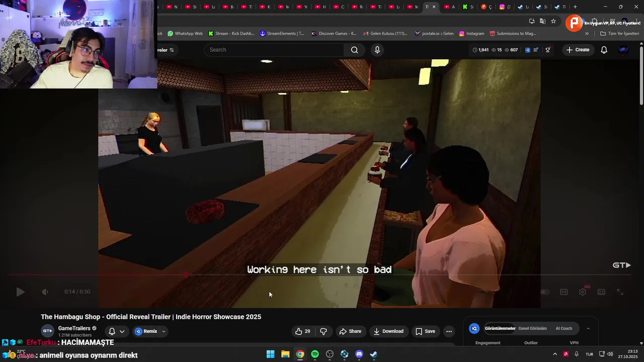Open Spotify from the taskbar

[x=315, y=354]
